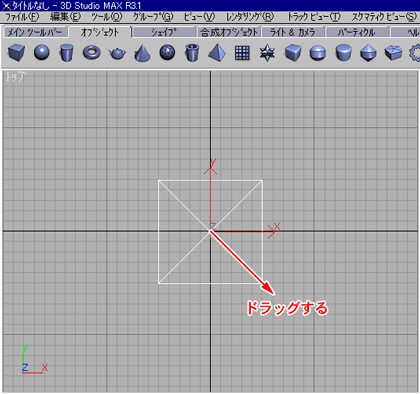420x394 pixels.
Task: Open the レンダリング(R) menu
Action: click(250, 16)
